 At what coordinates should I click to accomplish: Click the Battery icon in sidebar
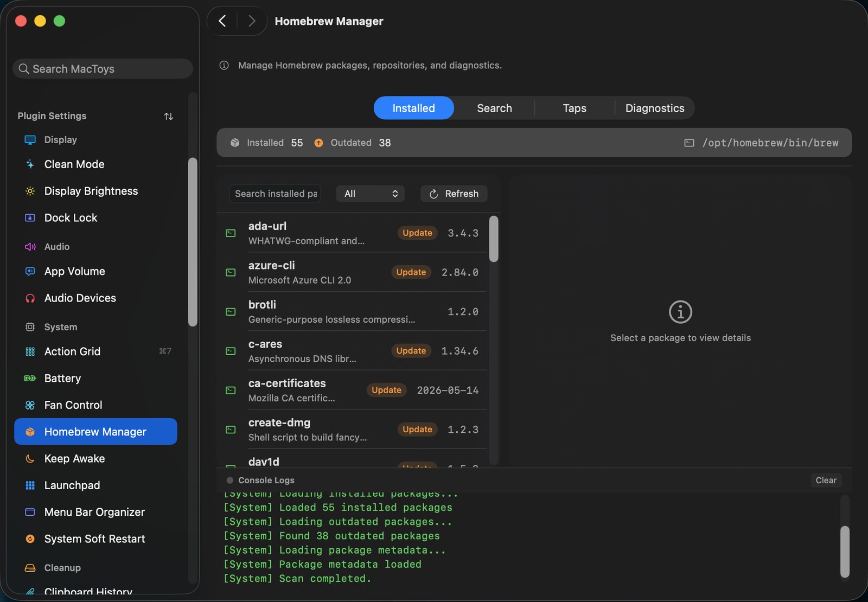tap(30, 379)
